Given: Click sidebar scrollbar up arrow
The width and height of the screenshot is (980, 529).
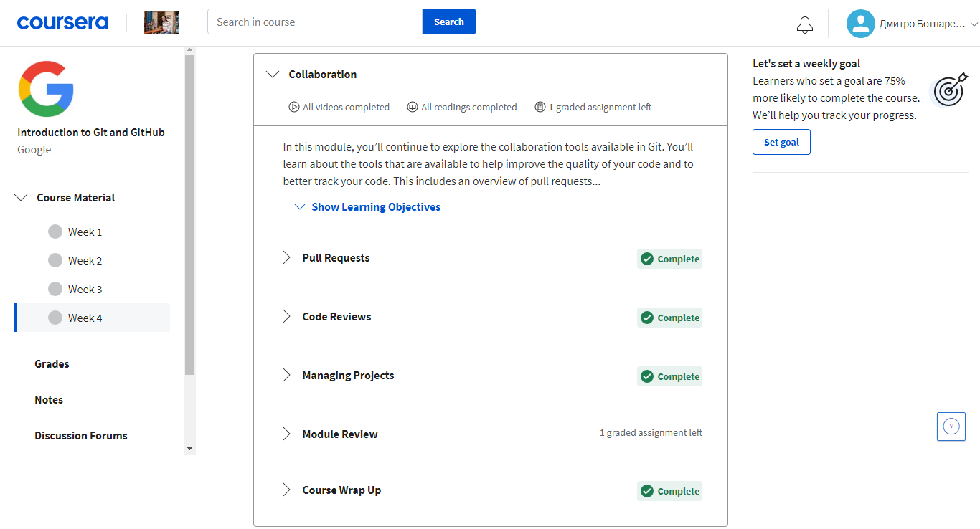Looking at the screenshot, I should (x=189, y=50).
